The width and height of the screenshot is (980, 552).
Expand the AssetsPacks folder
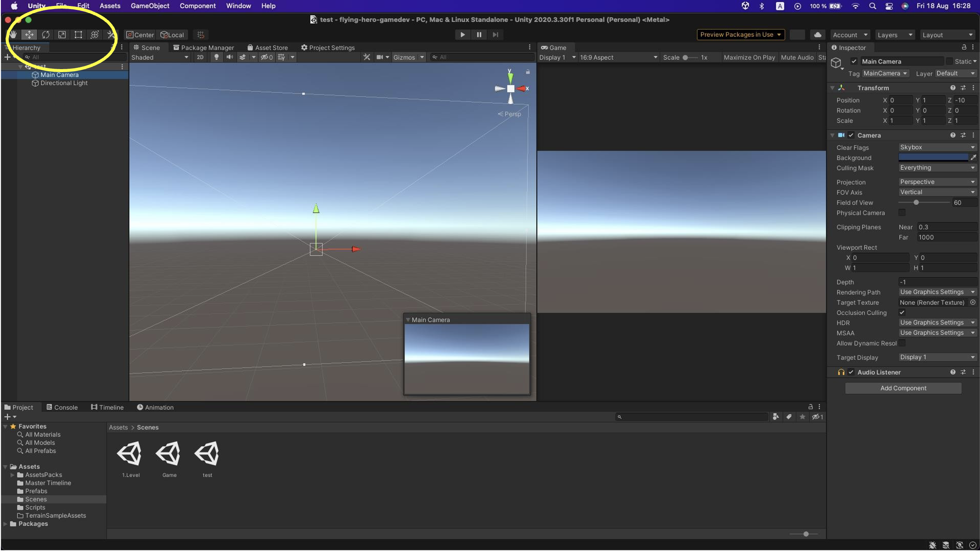click(12, 475)
